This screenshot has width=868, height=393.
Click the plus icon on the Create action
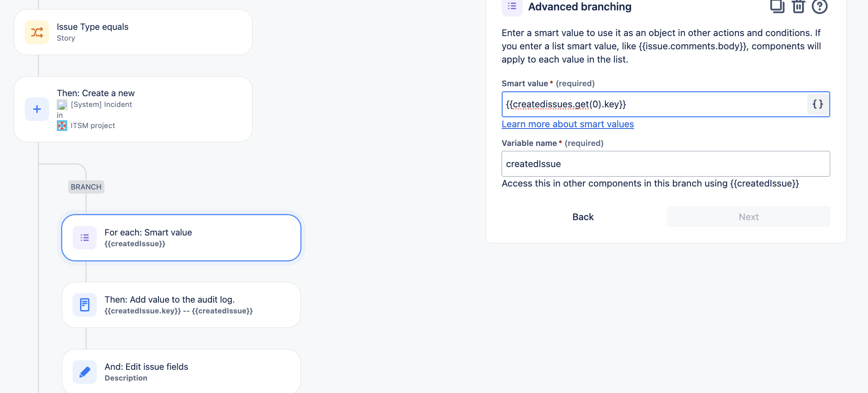coord(37,109)
